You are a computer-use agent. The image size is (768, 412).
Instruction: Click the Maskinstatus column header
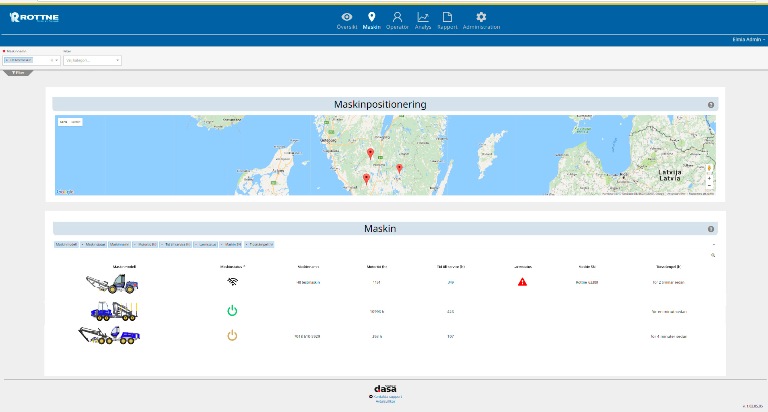[232, 267]
